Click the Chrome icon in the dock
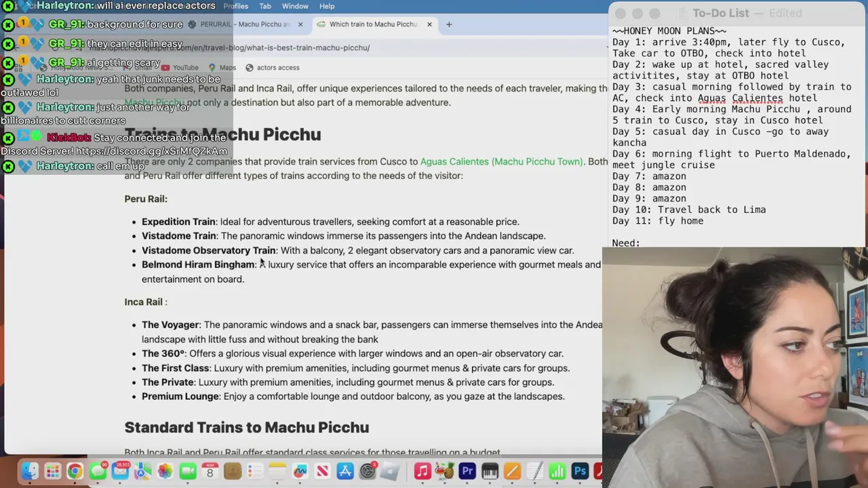 [x=75, y=471]
